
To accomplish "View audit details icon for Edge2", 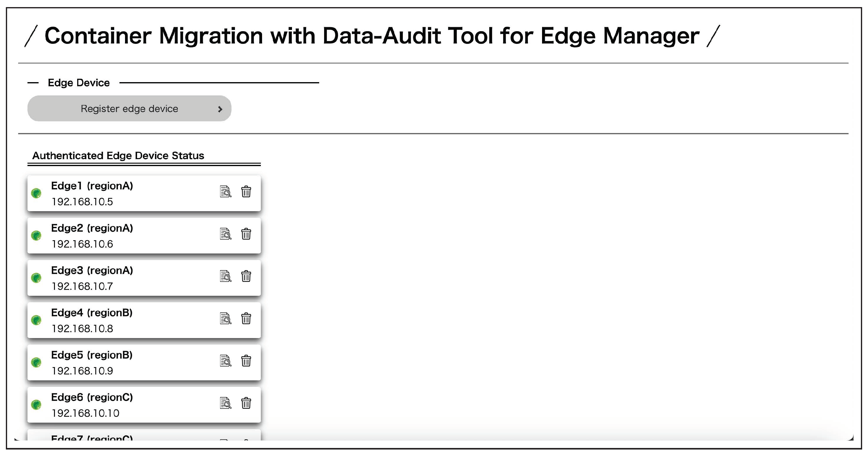I will point(225,234).
